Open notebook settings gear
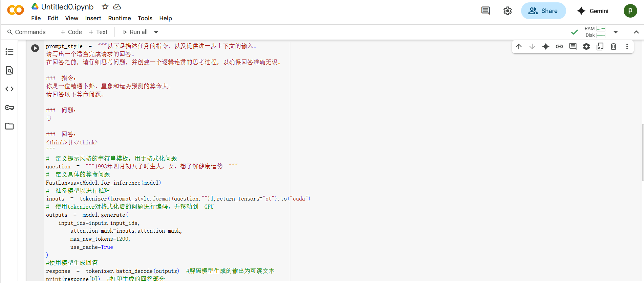This screenshot has width=644, height=283. pyautogui.click(x=508, y=11)
